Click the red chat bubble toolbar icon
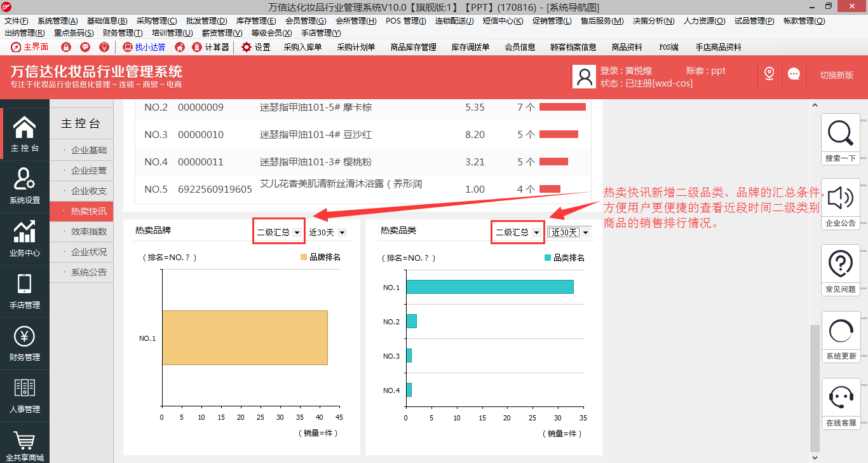The width and height of the screenshot is (868, 463). pos(85,47)
